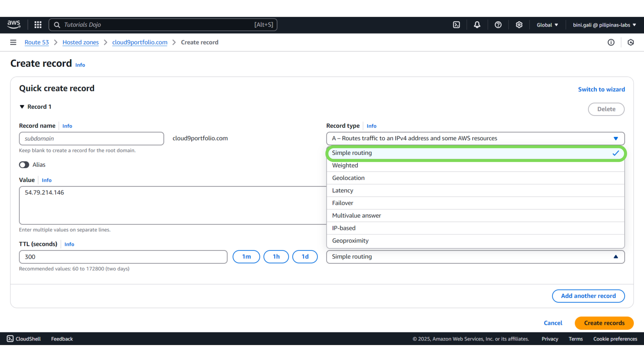The width and height of the screenshot is (644, 362).
Task: Open the help question mark icon
Action: click(x=498, y=25)
